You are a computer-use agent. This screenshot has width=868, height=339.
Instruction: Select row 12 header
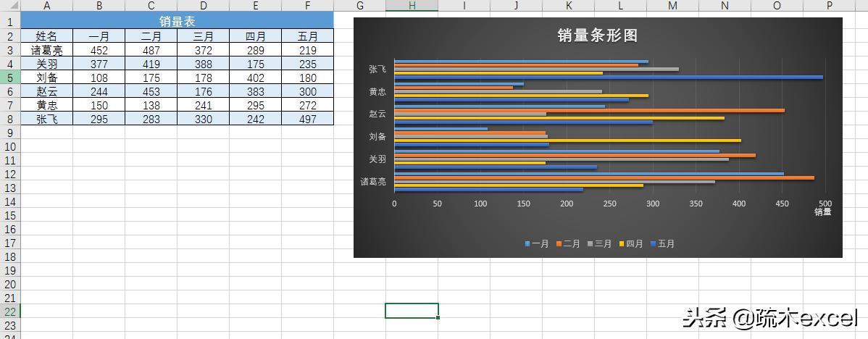click(x=10, y=174)
